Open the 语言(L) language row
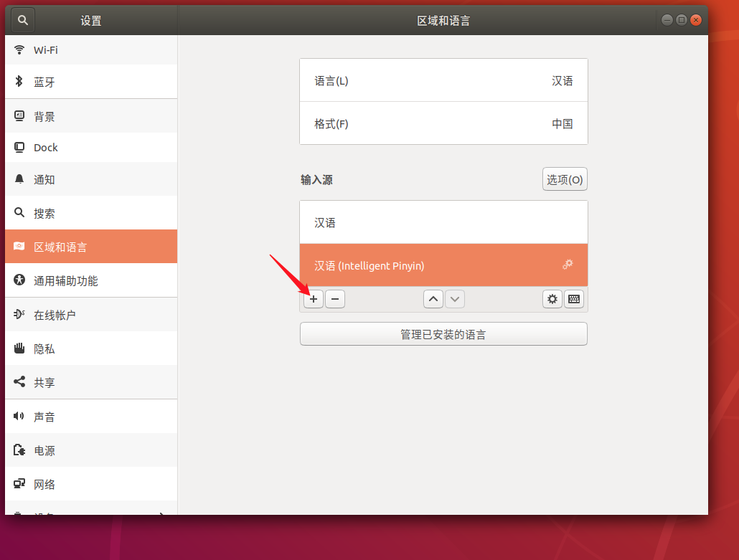 pos(443,80)
